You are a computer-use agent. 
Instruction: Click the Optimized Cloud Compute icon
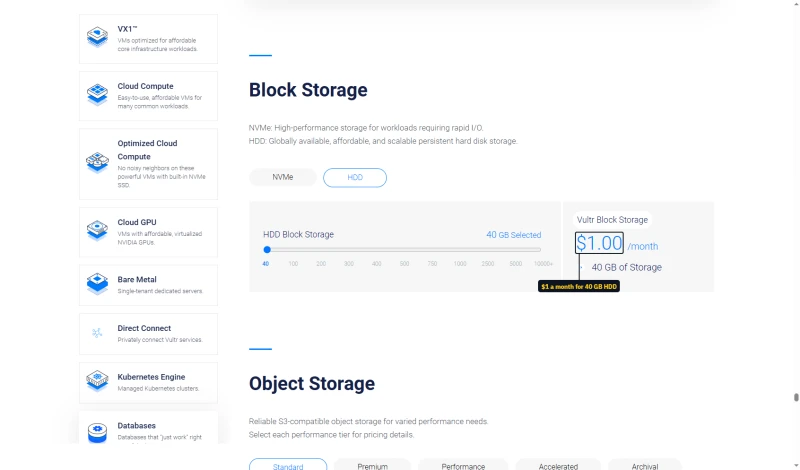tap(97, 162)
